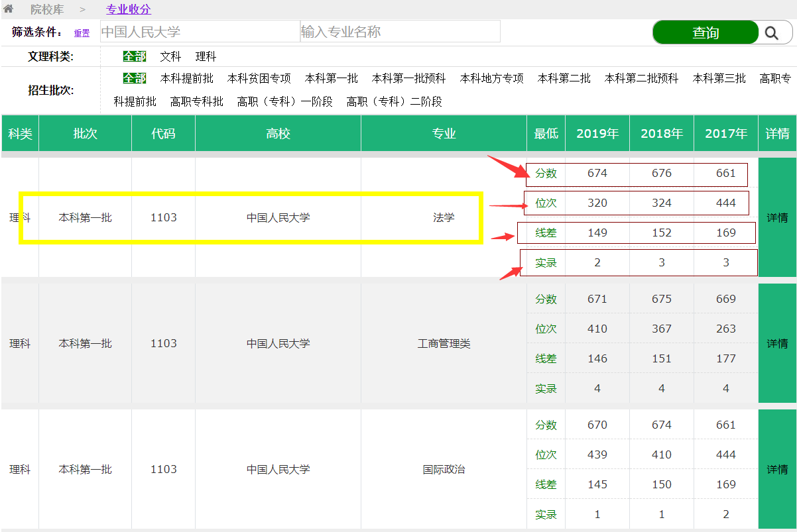Click the 重置 reset link
Viewport: 797px width, 532px height.
click(82, 33)
